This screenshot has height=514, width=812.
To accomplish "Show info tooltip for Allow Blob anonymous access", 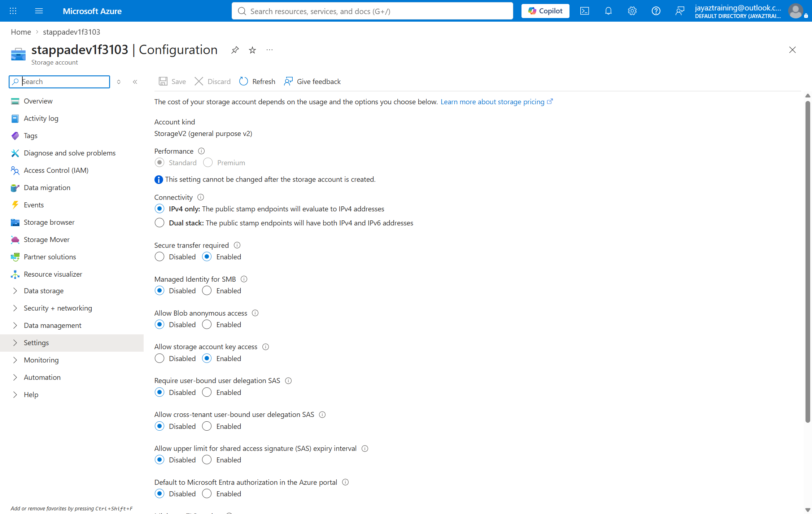I will [x=255, y=313].
